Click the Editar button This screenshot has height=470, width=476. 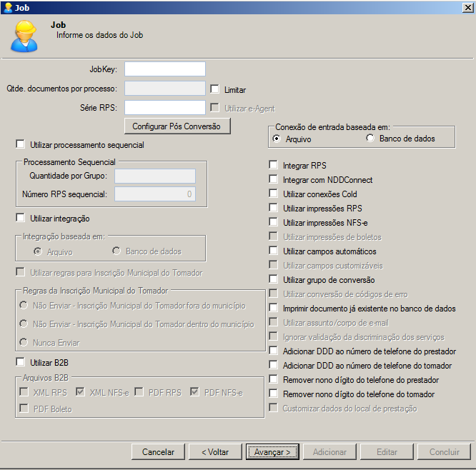click(387, 452)
